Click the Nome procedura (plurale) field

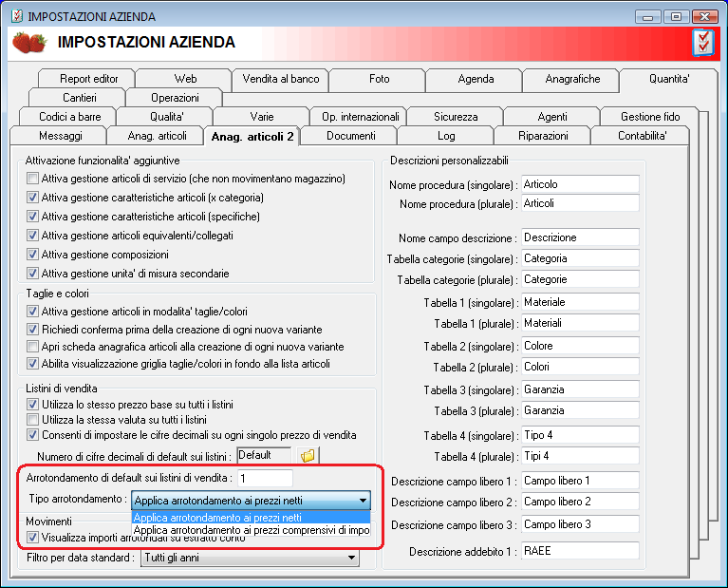(580, 203)
